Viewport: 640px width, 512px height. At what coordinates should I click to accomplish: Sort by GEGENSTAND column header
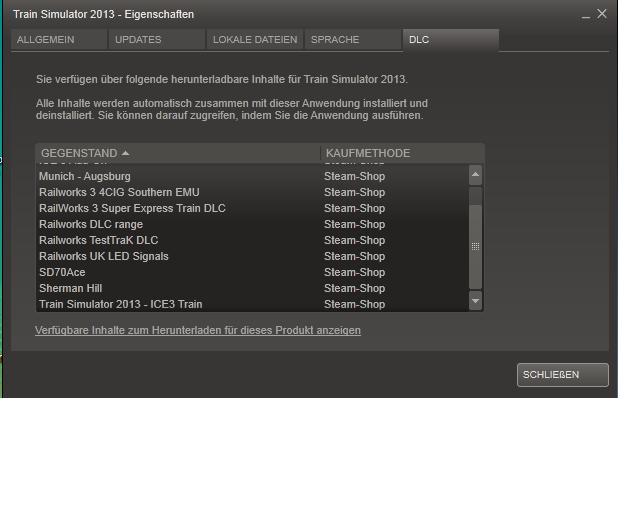click(x=178, y=153)
